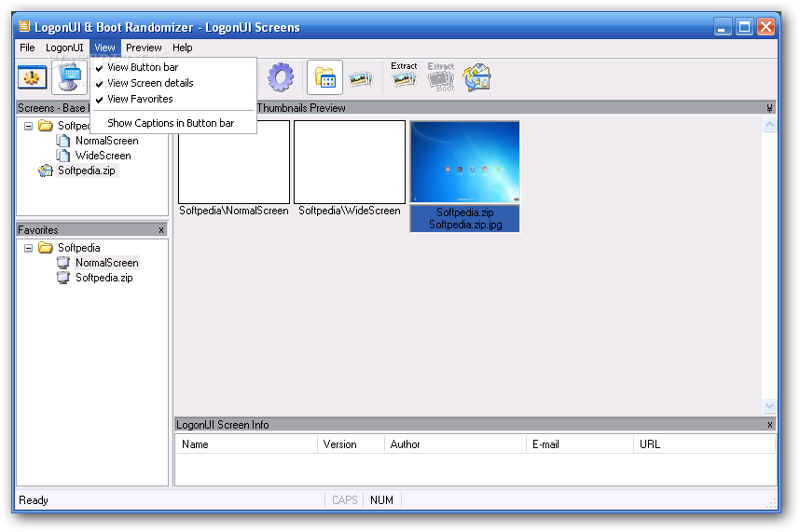Viewport: 800px width, 532px height.
Task: Click the computer monitor toolbar icon
Action: pyautogui.click(x=70, y=77)
